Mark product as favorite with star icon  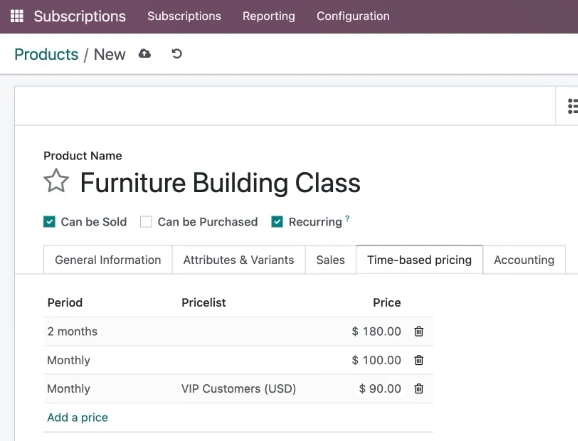pyautogui.click(x=56, y=181)
